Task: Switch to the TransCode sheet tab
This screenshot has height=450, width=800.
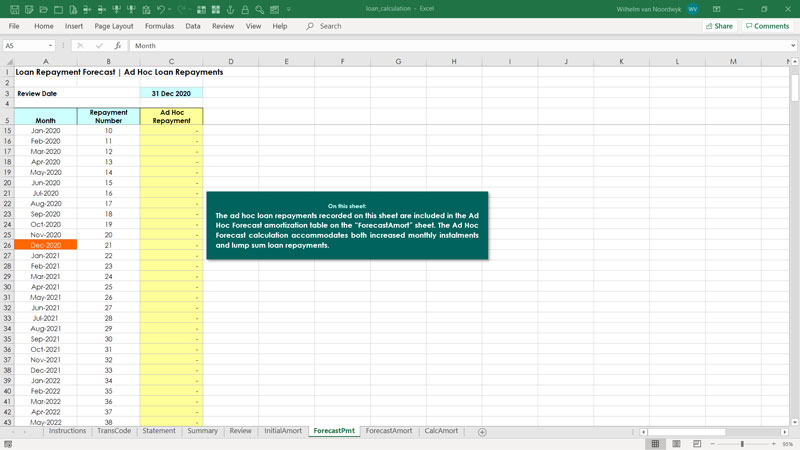Action: click(114, 431)
